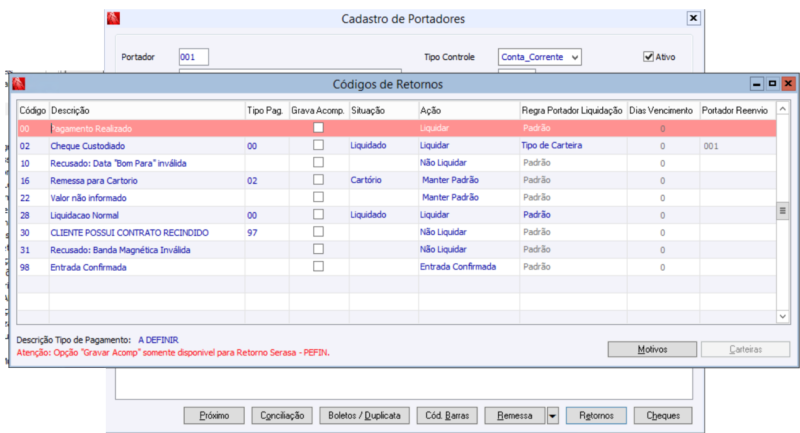Click Tipo Pag. value 02

coord(267,181)
